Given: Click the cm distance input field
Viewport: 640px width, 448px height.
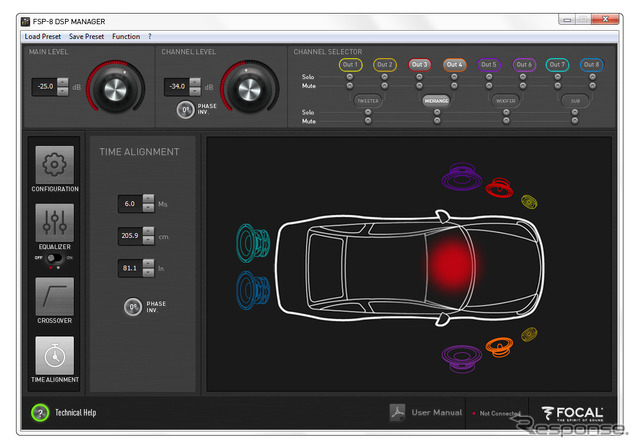Looking at the screenshot, I should (x=129, y=236).
